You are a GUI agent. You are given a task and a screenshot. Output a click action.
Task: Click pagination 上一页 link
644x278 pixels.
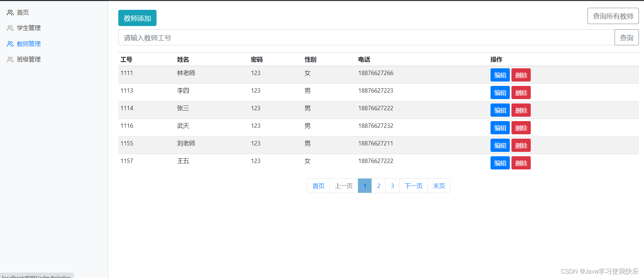[x=344, y=186]
